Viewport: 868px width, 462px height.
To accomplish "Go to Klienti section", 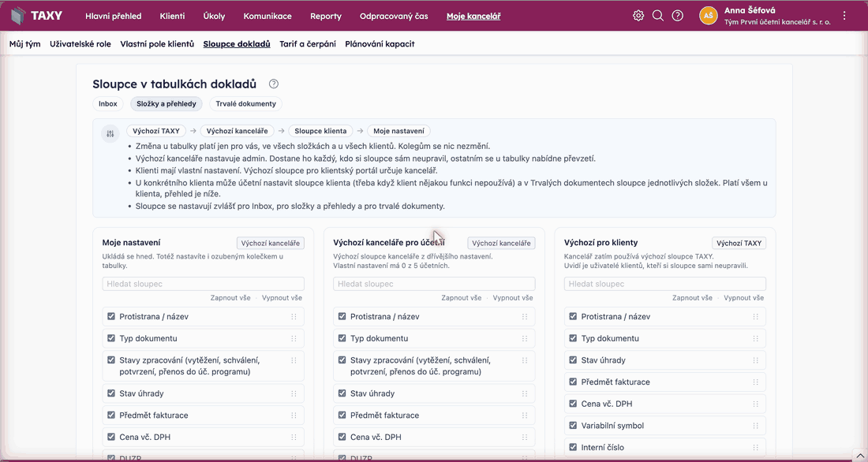I will coord(172,16).
